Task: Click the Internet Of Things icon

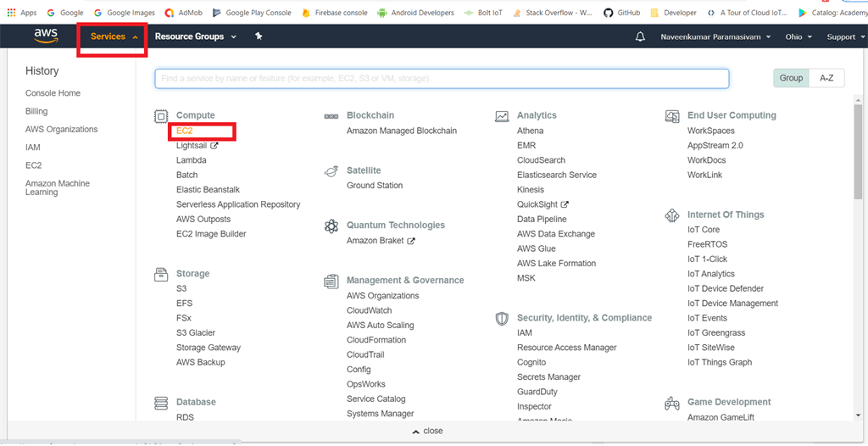Action: [672, 215]
